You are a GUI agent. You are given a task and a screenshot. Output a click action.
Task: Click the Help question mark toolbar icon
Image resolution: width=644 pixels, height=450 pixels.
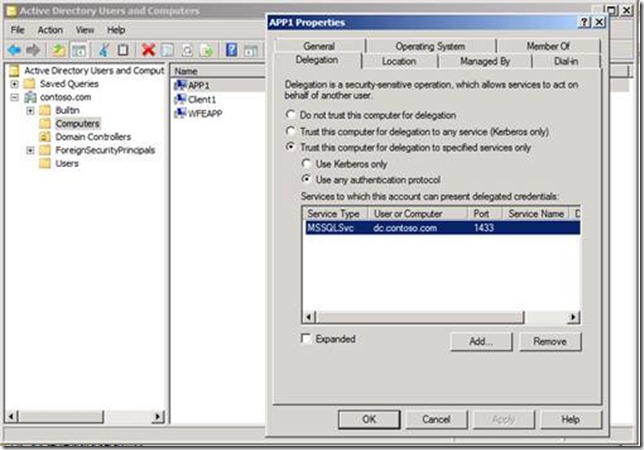click(231, 49)
